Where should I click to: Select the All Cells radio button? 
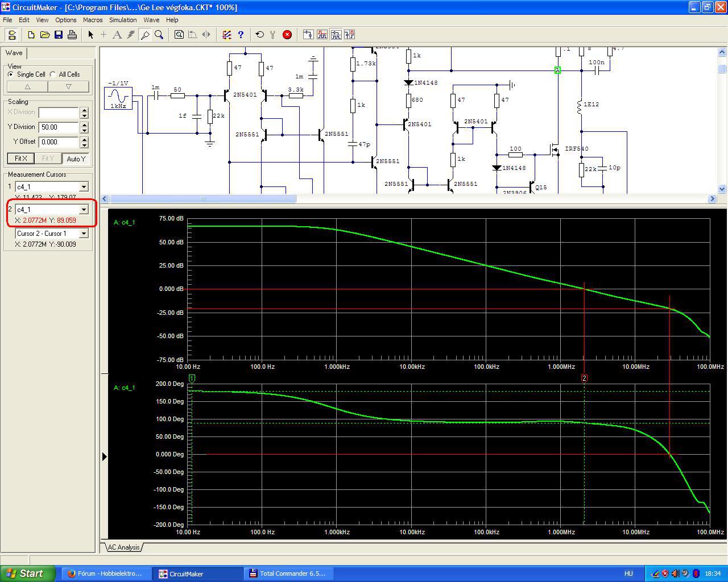pos(53,74)
